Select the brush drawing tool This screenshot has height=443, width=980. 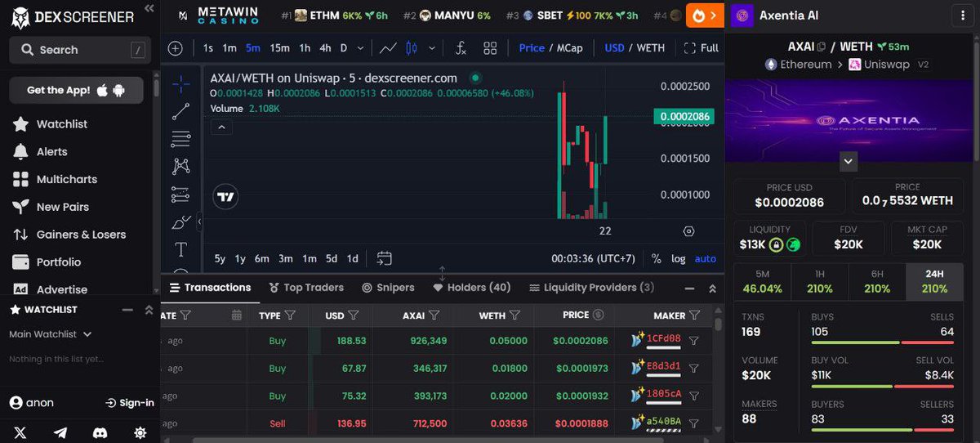(x=180, y=221)
